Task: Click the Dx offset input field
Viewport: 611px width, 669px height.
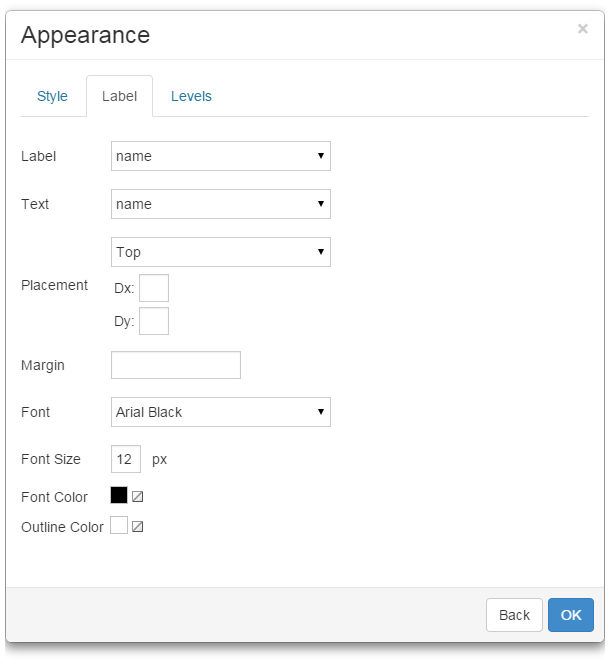Action: pos(154,288)
